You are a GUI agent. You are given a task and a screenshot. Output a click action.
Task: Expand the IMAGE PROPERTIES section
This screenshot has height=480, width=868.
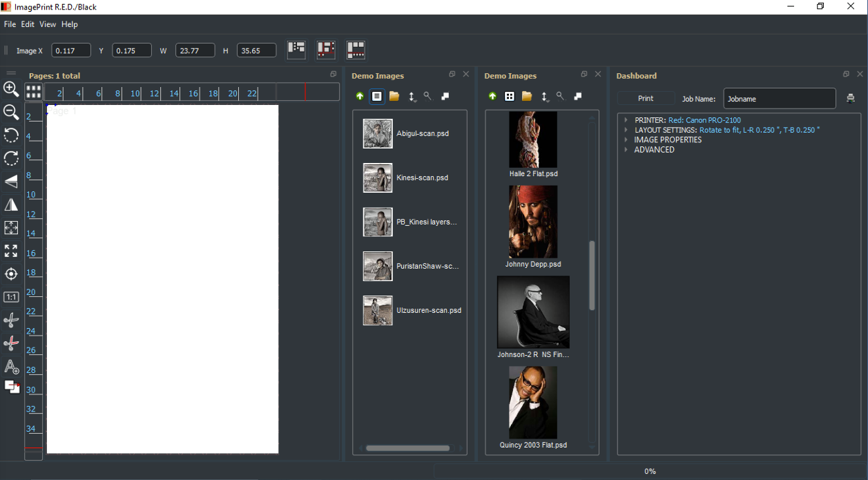(626, 140)
